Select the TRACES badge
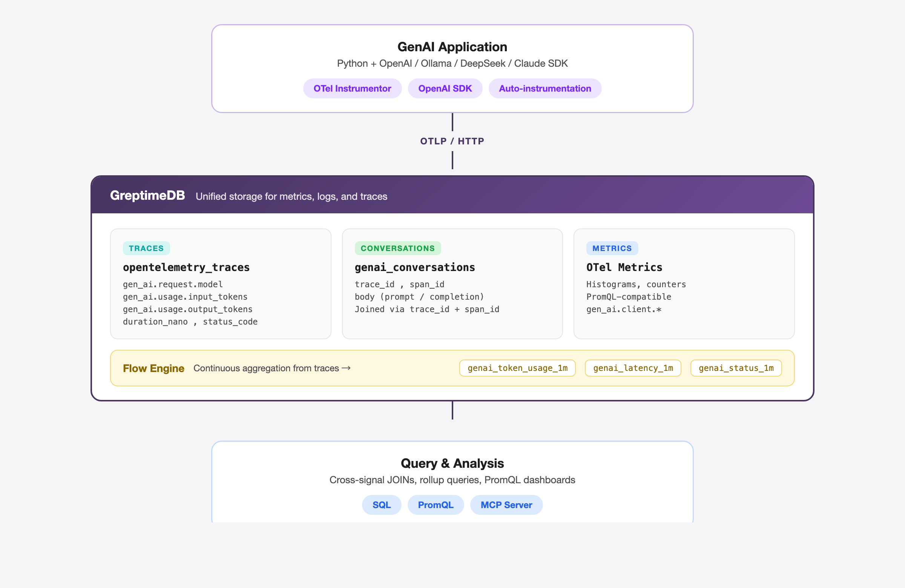Screen dimensions: 905x588 (x=146, y=248)
